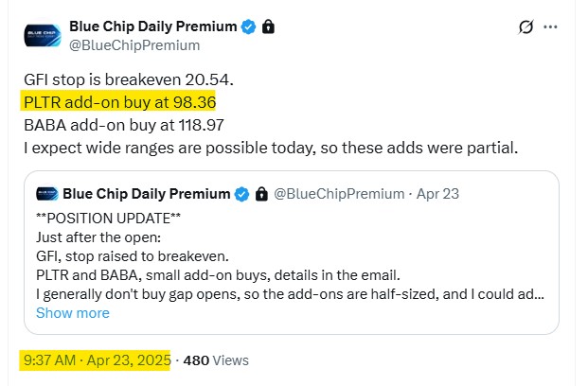Expand quoted tweet with Show more
The height and width of the screenshot is (386, 588).
point(73,313)
